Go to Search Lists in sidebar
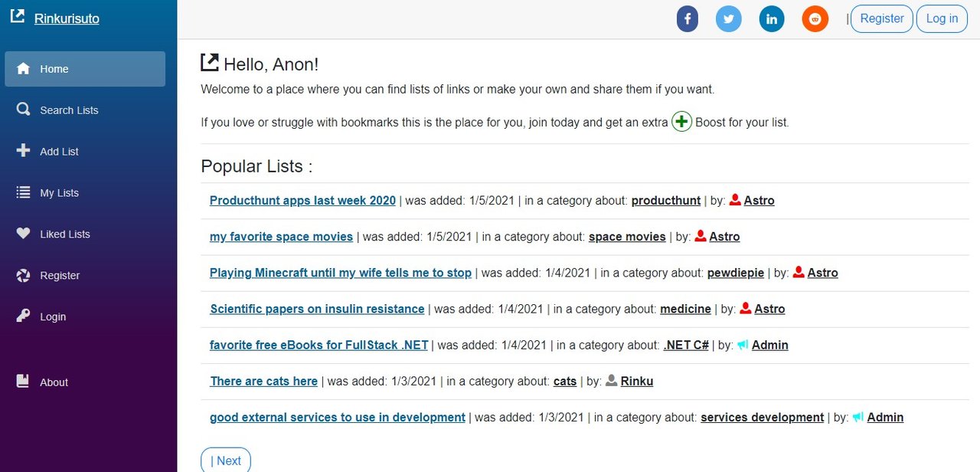The height and width of the screenshot is (472, 980). (85, 110)
